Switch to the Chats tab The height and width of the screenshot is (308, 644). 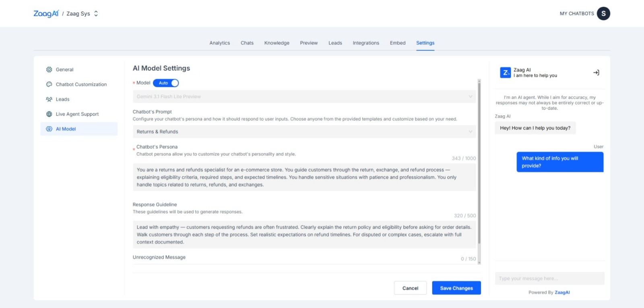pos(247,43)
